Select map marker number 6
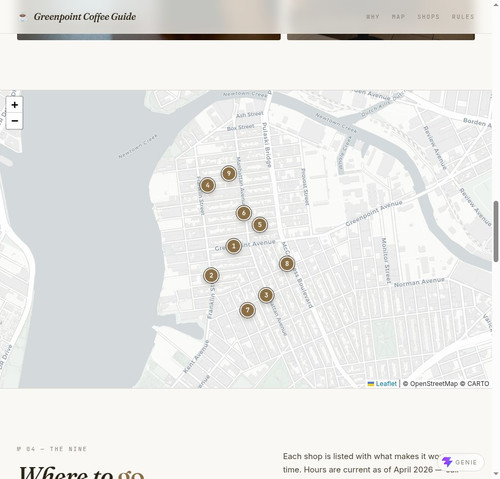Image resolution: width=500 pixels, height=479 pixels. pyautogui.click(x=243, y=213)
